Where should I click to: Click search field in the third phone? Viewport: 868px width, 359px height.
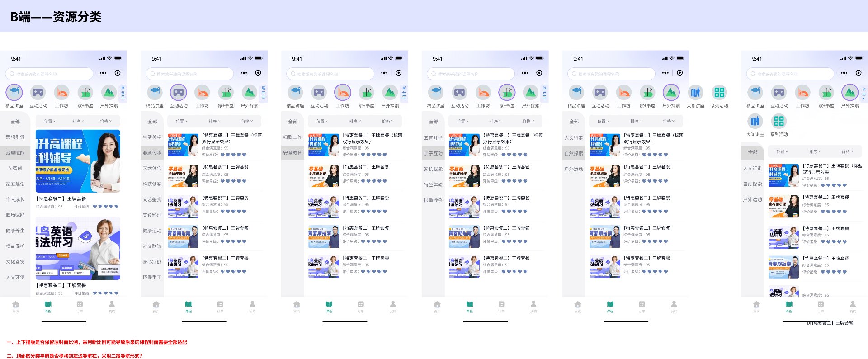(330, 74)
